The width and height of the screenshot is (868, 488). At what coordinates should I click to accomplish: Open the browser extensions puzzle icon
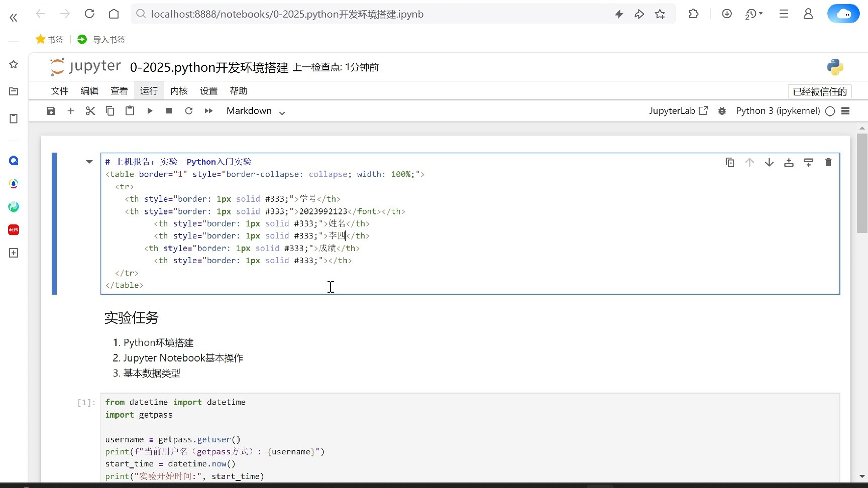pyautogui.click(x=694, y=14)
